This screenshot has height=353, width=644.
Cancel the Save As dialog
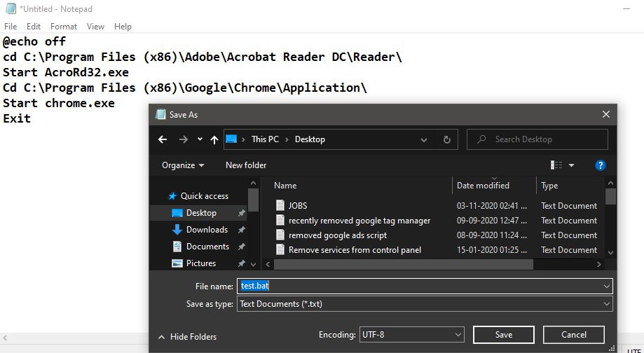click(x=574, y=335)
